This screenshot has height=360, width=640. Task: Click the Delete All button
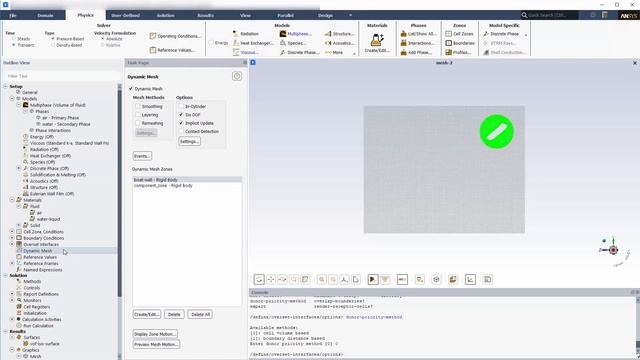pyautogui.click(x=200, y=314)
